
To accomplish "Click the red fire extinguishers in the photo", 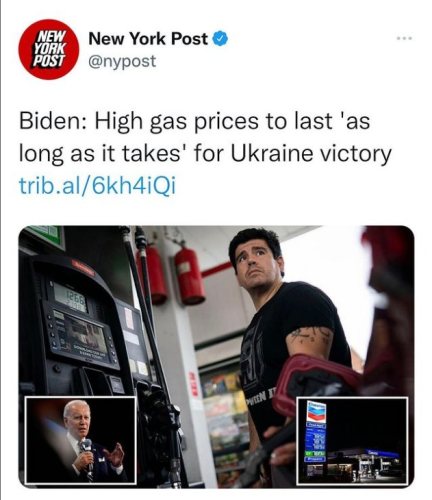I will tap(172, 275).
